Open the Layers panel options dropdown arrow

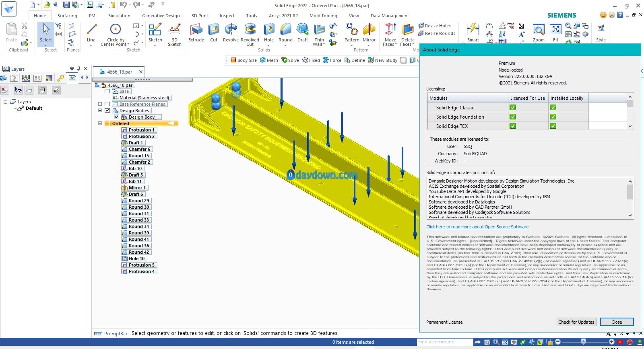(72, 69)
